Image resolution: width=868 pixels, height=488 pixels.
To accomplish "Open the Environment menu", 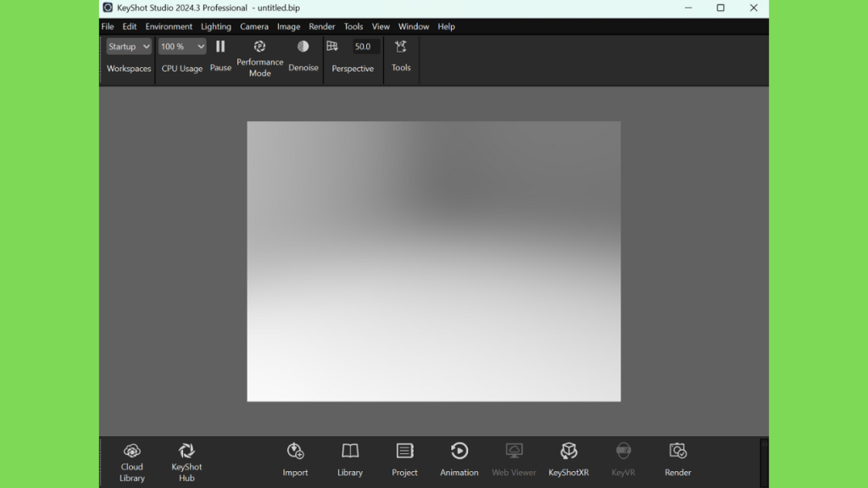I will pos(169,26).
